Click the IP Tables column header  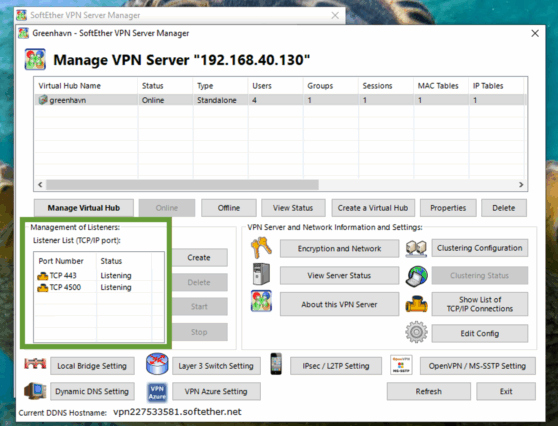tap(496, 86)
